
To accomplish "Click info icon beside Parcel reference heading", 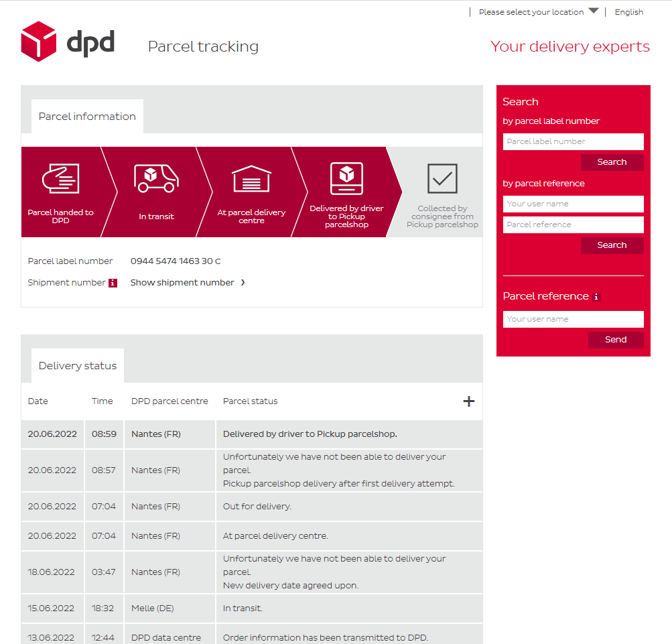I will tap(596, 297).
